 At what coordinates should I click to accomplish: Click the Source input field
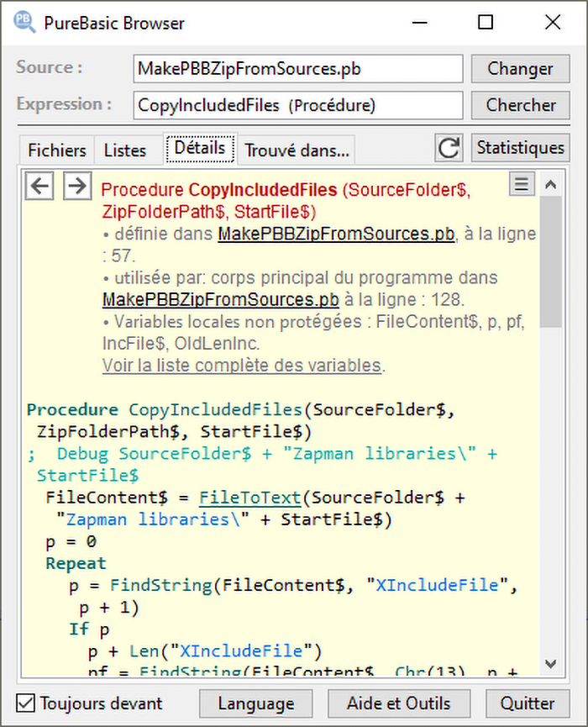pyautogui.click(x=298, y=69)
